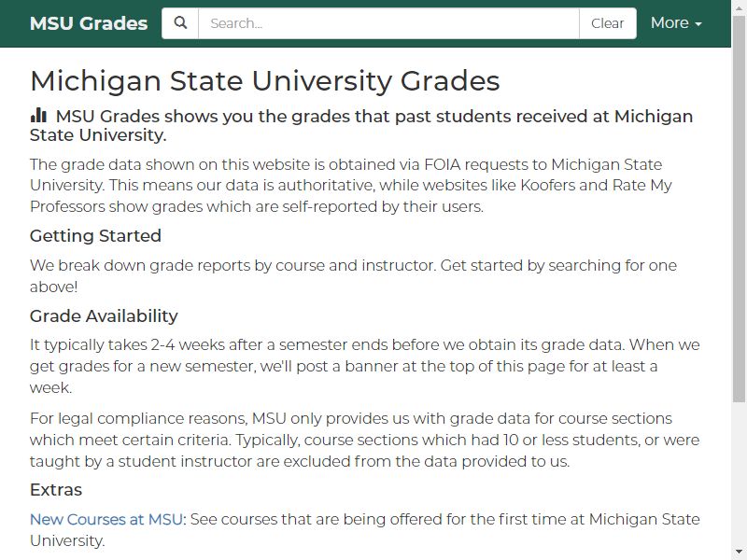Screen dimensions: 747x560
Task: Click the empty scrollbar track below the thumb
Action: click(739, 473)
